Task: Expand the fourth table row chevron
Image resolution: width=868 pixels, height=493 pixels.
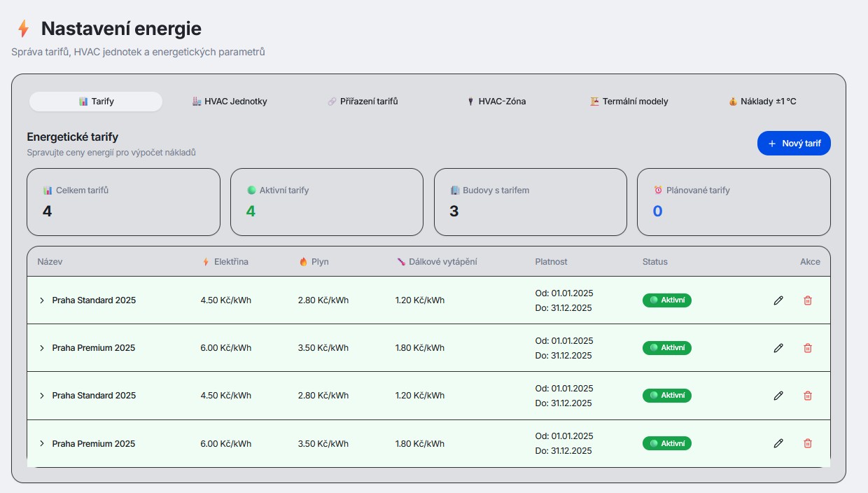Action: 42,443
